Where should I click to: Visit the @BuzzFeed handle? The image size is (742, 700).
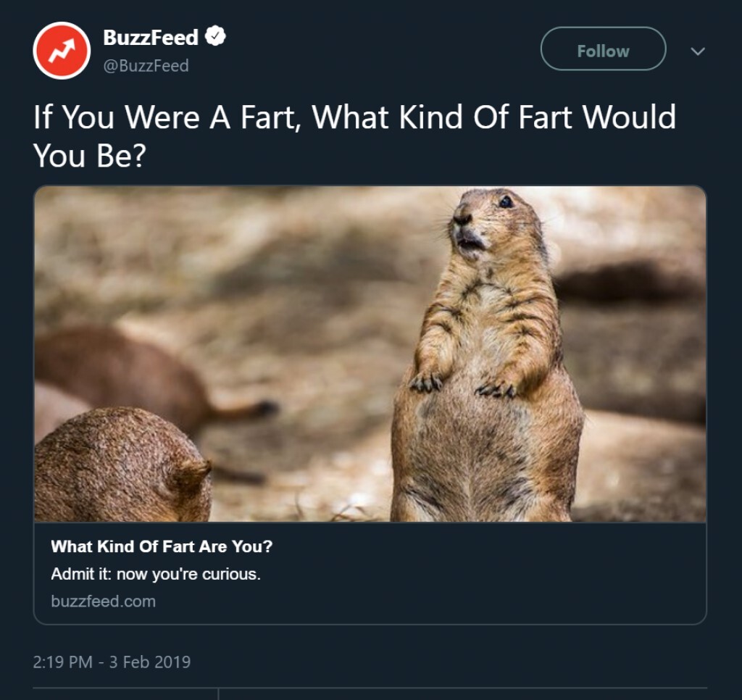146,65
